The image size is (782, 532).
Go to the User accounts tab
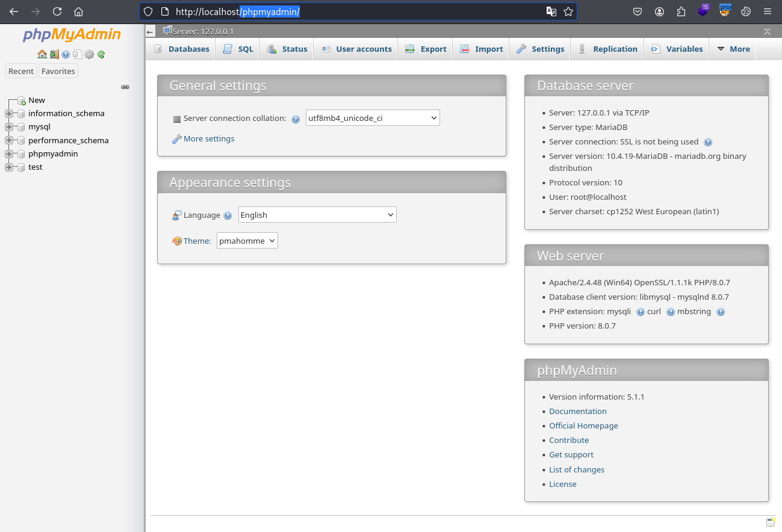coord(356,49)
